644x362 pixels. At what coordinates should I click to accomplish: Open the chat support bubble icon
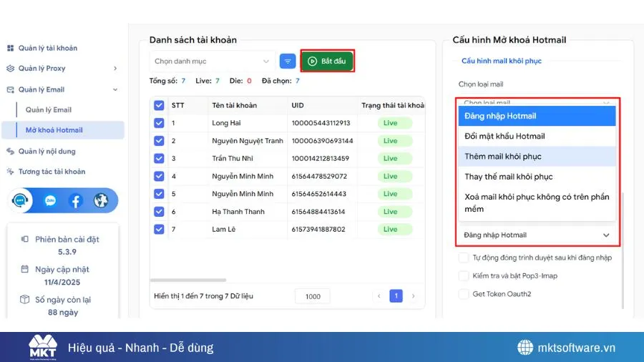pos(20,200)
